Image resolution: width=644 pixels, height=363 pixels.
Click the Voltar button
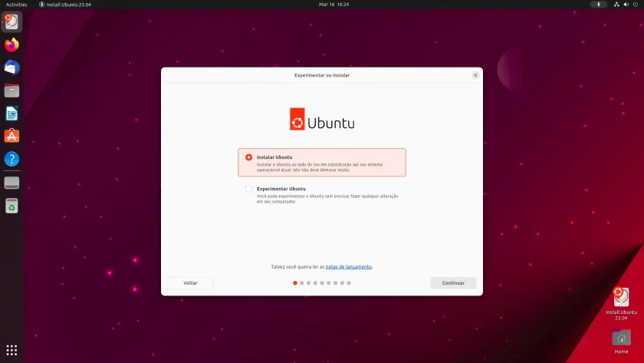coord(190,283)
